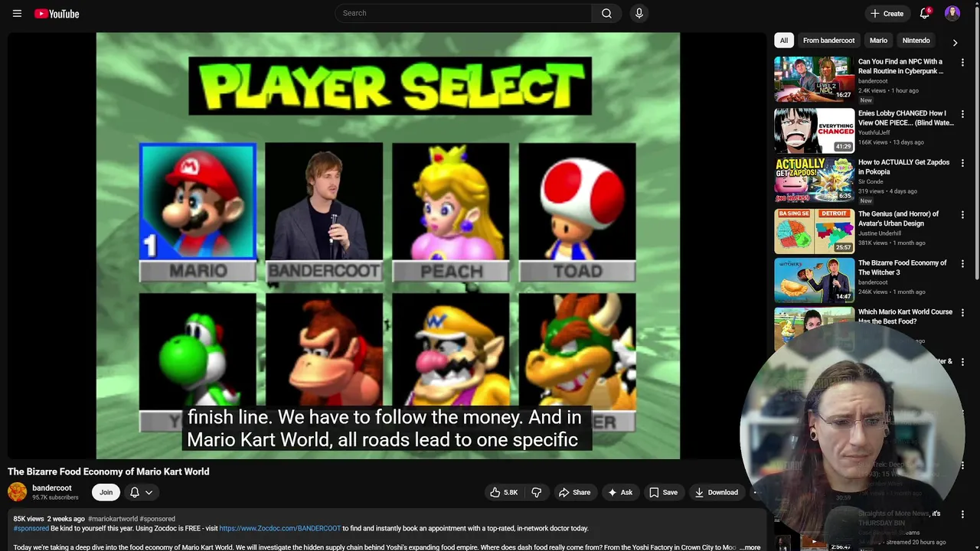This screenshot has width=980, height=551.
Task: Click Sir Conde channel name
Action: [x=871, y=181]
